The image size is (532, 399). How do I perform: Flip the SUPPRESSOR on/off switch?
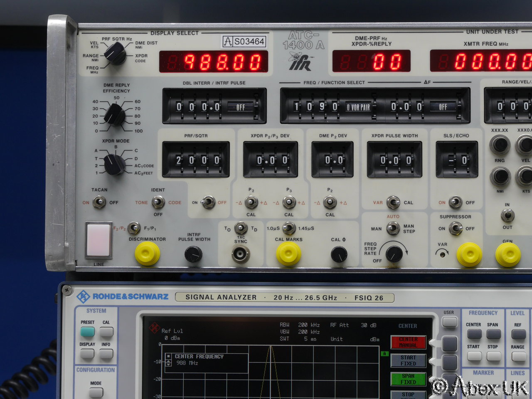456,228
